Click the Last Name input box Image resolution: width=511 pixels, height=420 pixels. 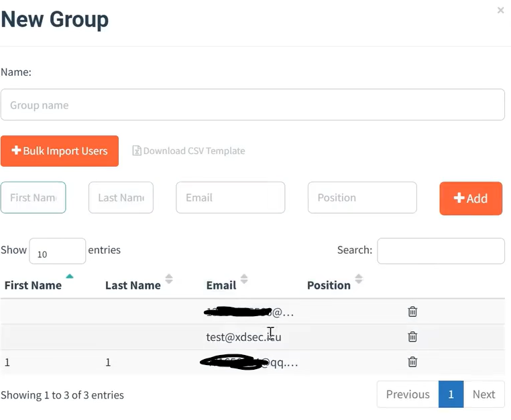[121, 198]
